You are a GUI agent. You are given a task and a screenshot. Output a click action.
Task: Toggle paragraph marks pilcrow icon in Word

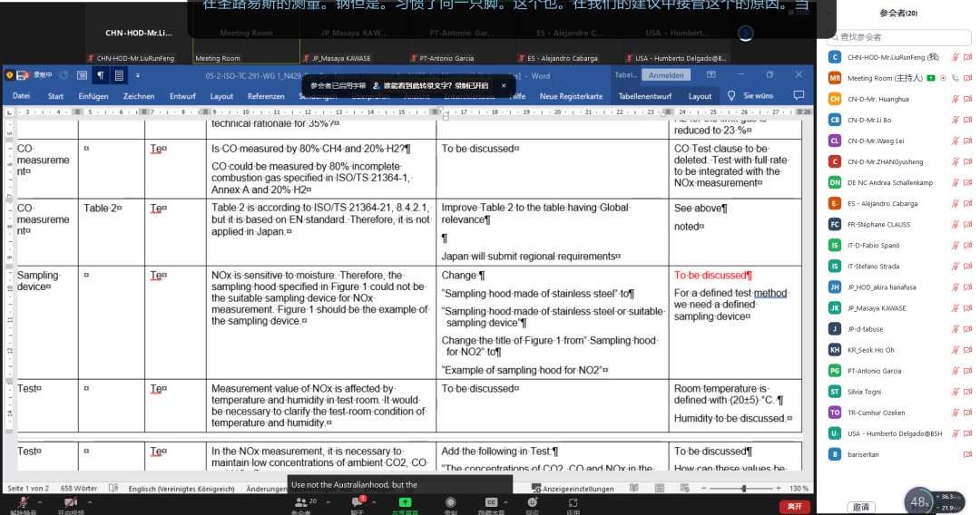point(100,75)
